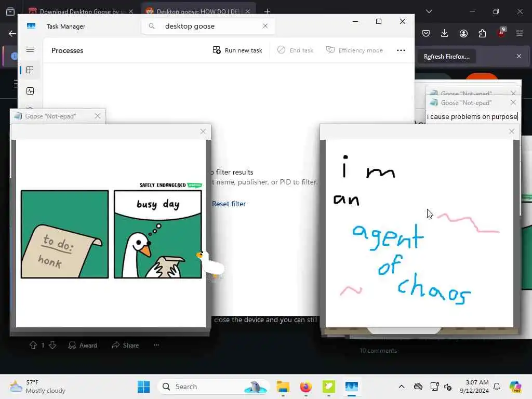
Task: Click the muted volume tray icon
Action: coord(448,387)
